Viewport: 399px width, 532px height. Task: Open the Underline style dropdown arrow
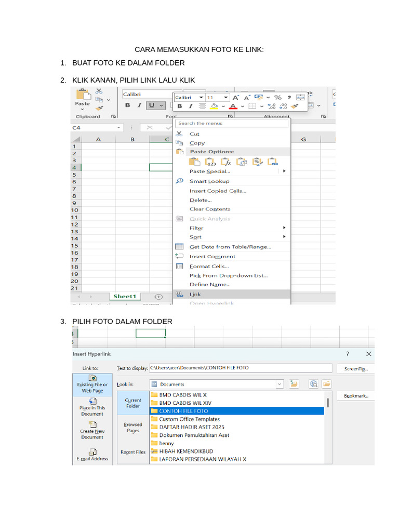(x=162, y=105)
